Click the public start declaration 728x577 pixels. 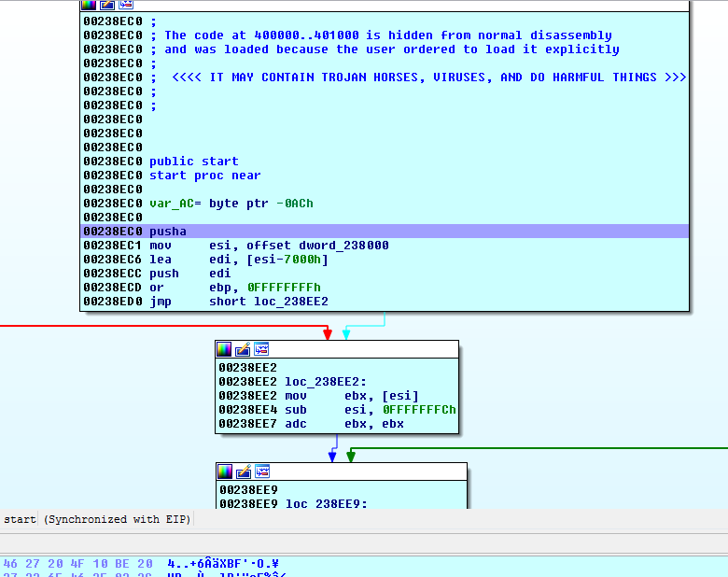pyautogui.click(x=193, y=162)
